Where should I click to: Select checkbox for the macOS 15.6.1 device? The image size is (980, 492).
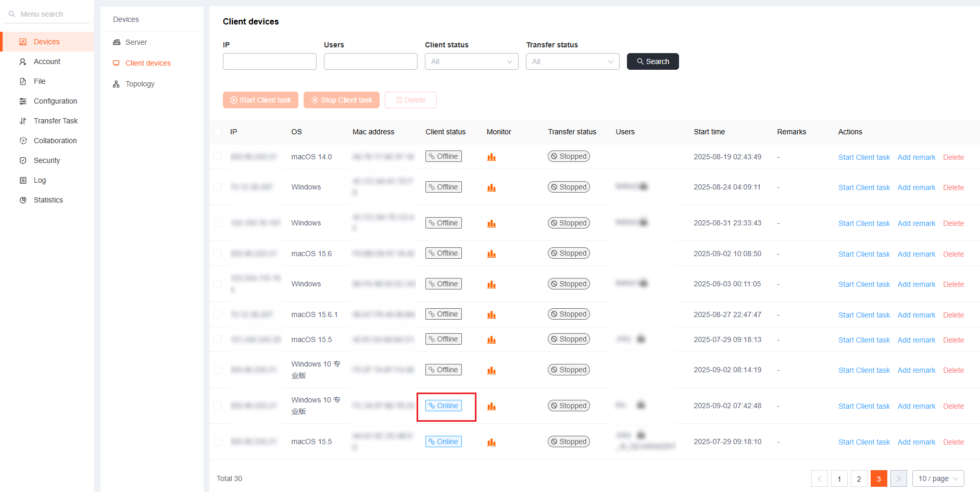[x=218, y=314]
